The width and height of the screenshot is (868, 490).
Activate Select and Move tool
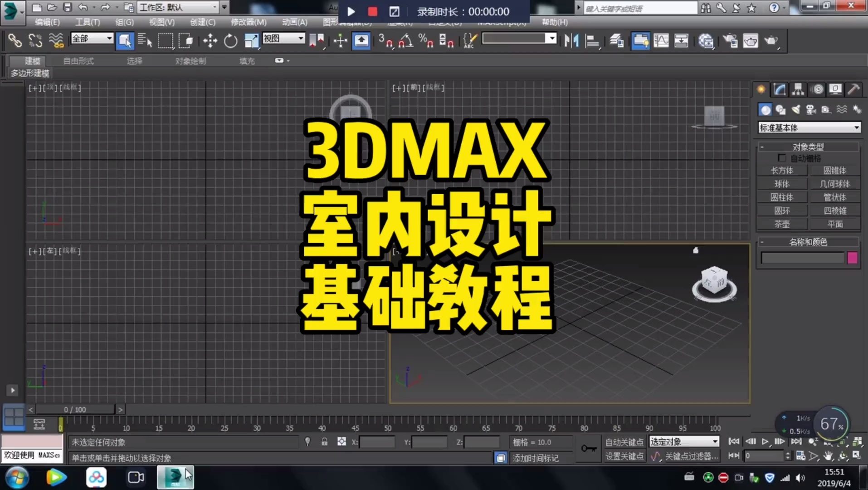[210, 41]
